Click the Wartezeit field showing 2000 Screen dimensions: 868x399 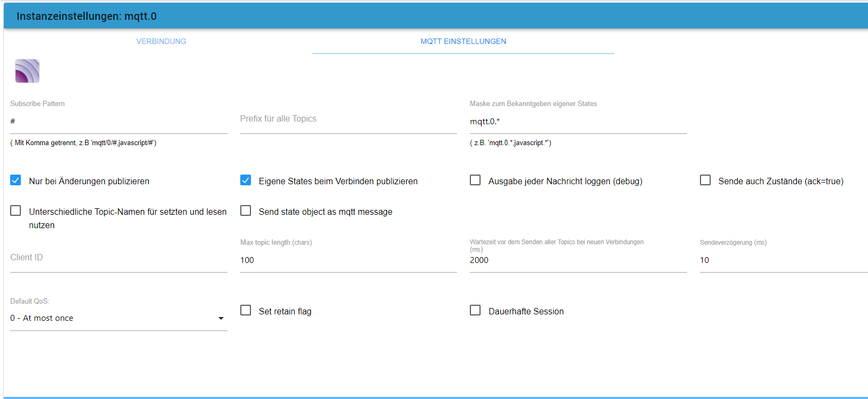coord(578,260)
